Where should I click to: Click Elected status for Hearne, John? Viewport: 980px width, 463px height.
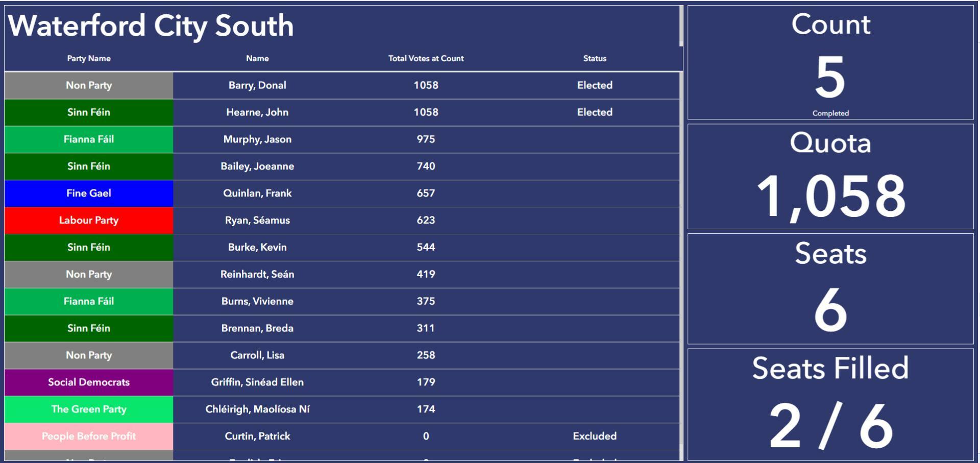(x=595, y=112)
